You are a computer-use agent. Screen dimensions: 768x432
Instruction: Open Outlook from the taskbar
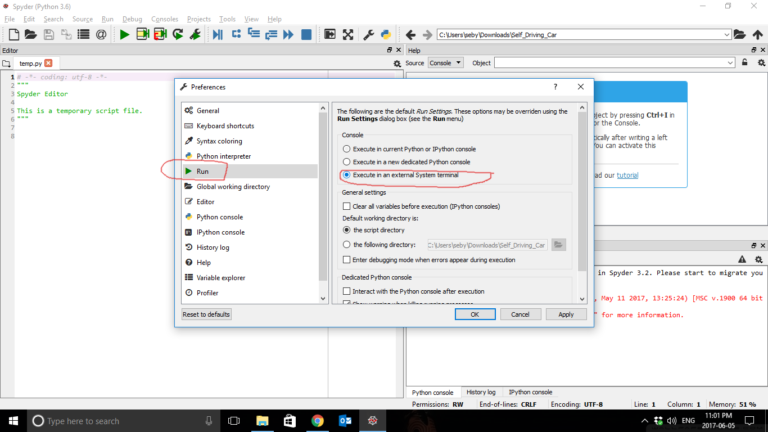coord(345,421)
